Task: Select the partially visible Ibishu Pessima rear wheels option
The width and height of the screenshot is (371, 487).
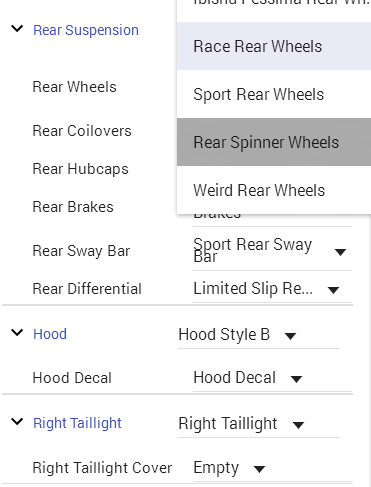Action: click(x=274, y=3)
